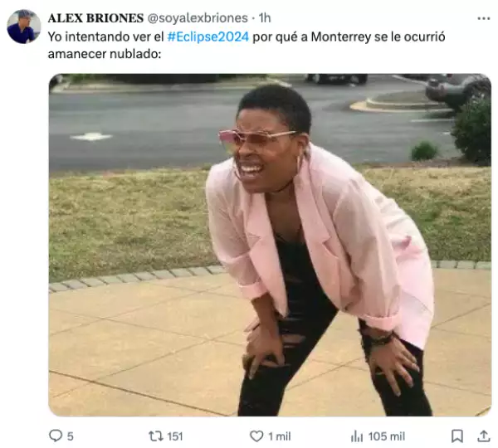The width and height of the screenshot is (498, 448).
Task: Click the reply count showing 5
Action: [71, 436]
